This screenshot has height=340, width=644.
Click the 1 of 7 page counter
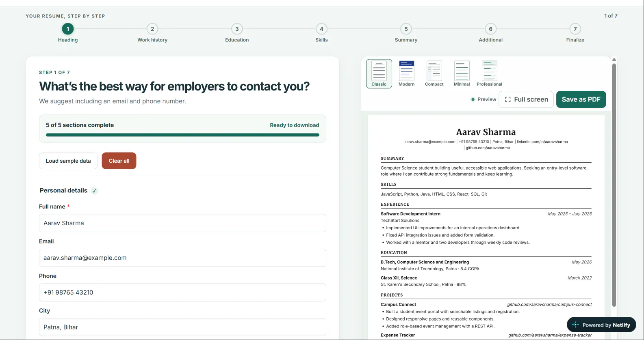point(611,16)
